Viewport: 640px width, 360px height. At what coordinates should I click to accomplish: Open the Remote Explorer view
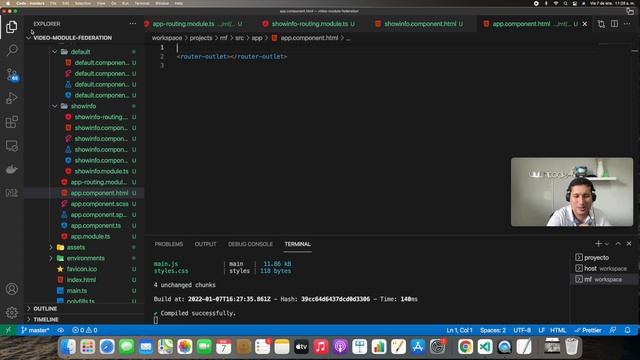pyautogui.click(x=12, y=146)
